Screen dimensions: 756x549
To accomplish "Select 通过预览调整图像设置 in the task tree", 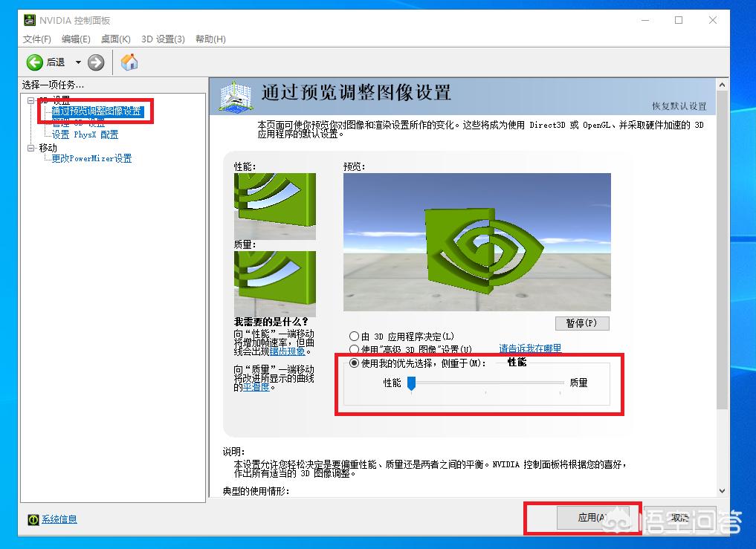I will click(97, 111).
